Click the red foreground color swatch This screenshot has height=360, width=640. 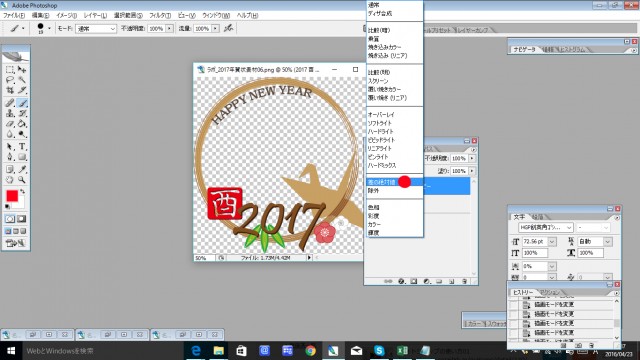point(12,196)
